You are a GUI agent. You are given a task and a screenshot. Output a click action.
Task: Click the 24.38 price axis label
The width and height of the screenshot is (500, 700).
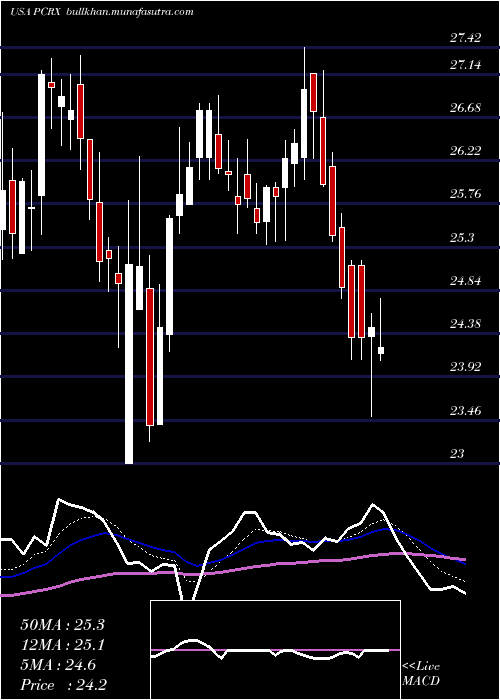pyautogui.click(x=466, y=324)
